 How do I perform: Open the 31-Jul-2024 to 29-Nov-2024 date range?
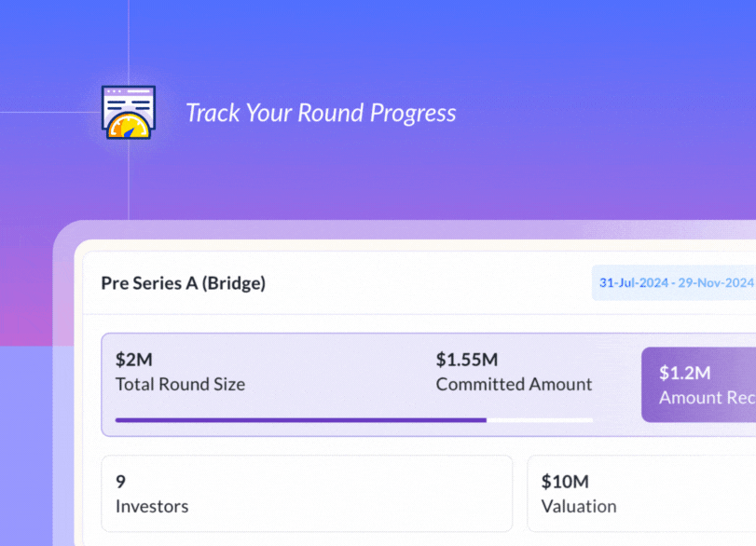[x=676, y=282]
